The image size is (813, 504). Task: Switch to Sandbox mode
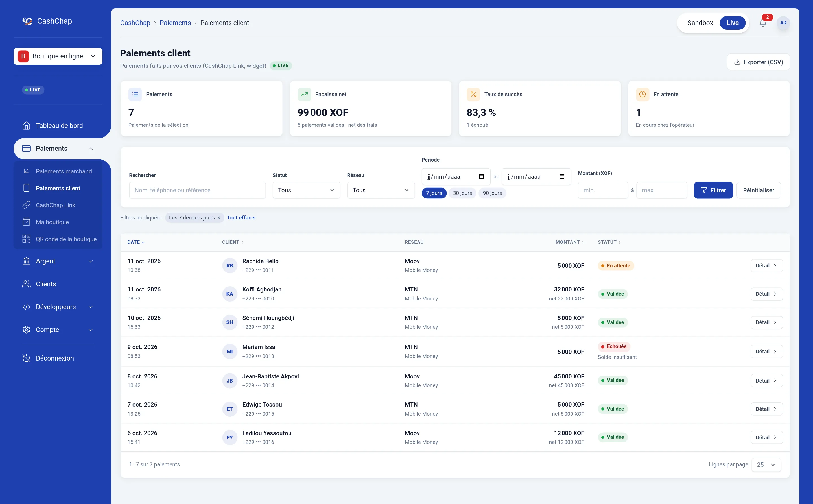(x=700, y=23)
